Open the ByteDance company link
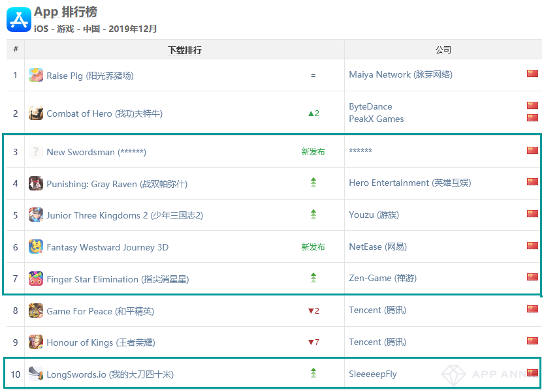 (370, 106)
